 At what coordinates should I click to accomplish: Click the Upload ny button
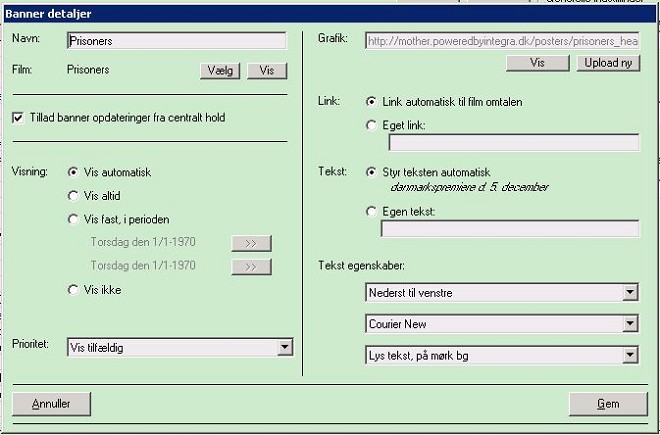[x=608, y=63]
